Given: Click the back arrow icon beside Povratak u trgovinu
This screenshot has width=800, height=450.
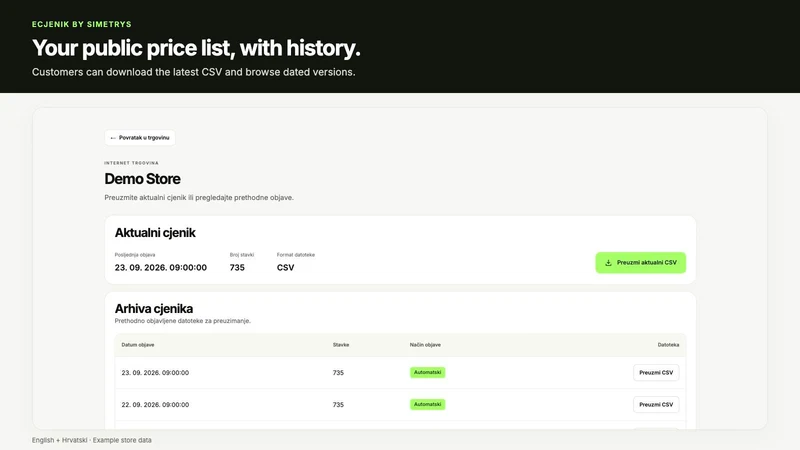Looking at the screenshot, I should pos(113,138).
